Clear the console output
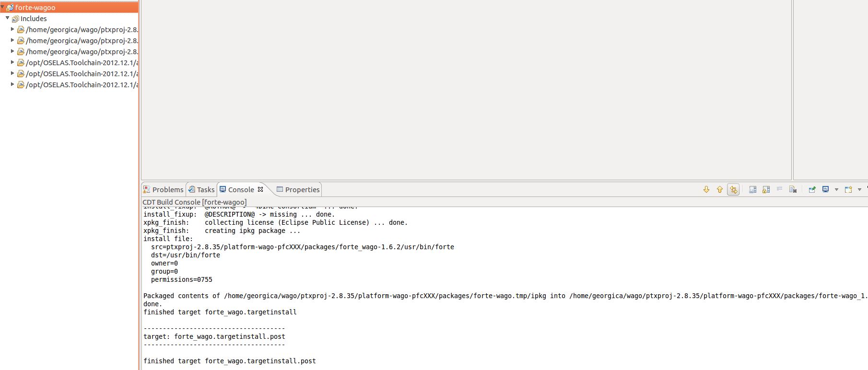 pyautogui.click(x=793, y=190)
